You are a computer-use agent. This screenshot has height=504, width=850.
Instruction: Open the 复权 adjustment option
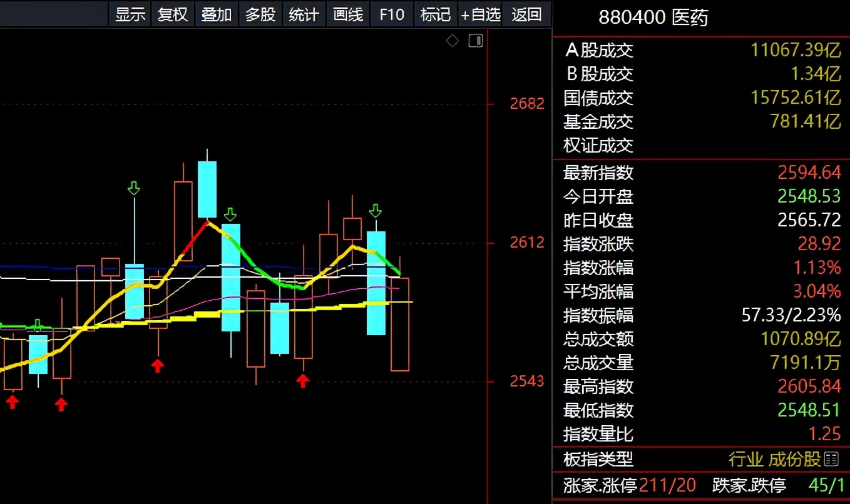coord(173,14)
